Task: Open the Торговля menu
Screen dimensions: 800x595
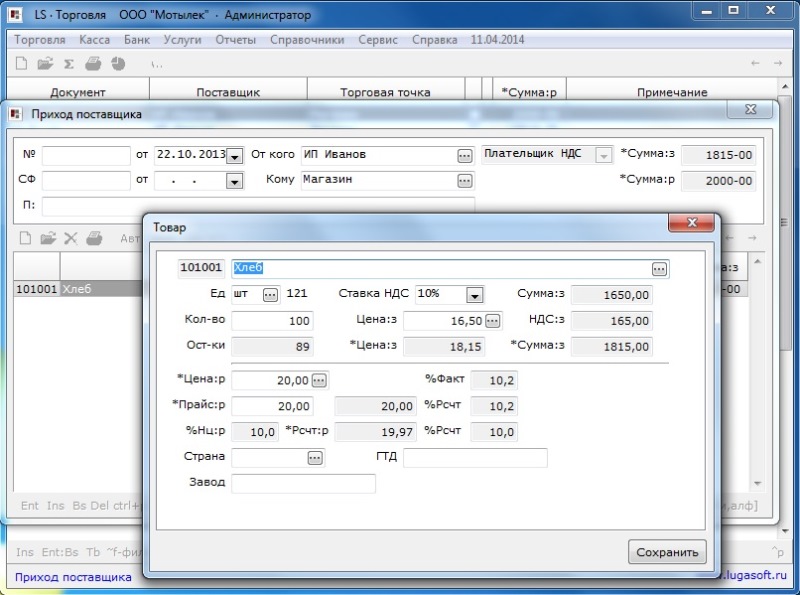Action: 39,40
